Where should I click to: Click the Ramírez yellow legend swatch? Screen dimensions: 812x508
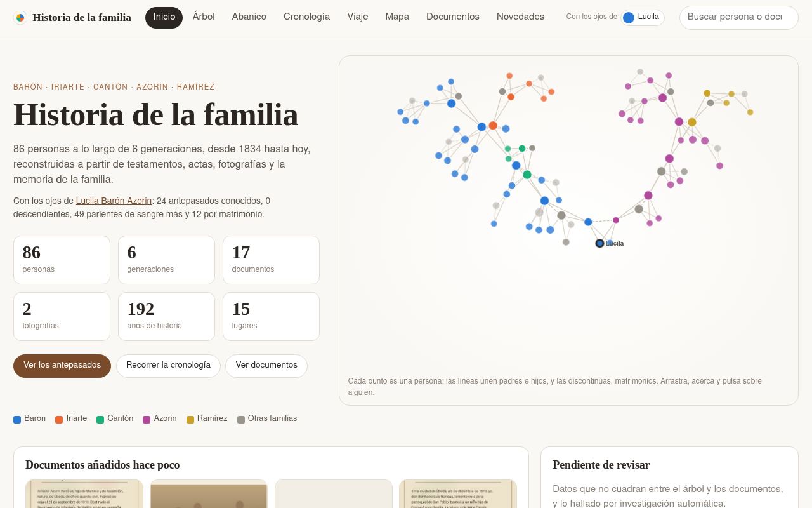(190, 420)
